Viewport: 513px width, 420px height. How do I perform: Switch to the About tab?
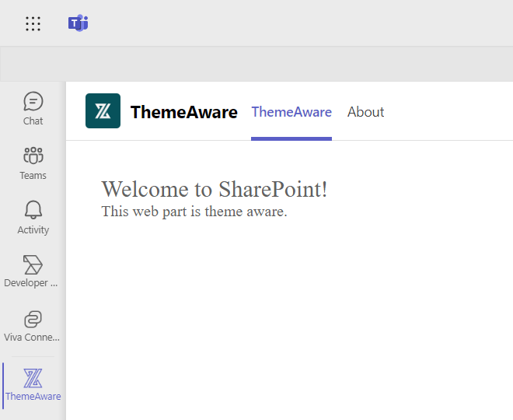pyautogui.click(x=365, y=112)
